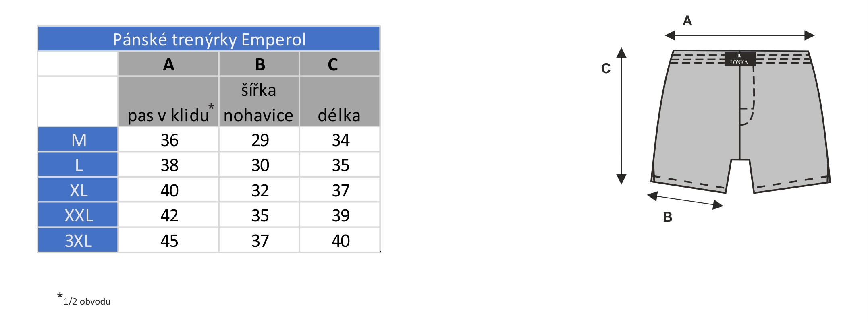Select the 3XL size row header
The image size is (868, 322).
pos(78,240)
